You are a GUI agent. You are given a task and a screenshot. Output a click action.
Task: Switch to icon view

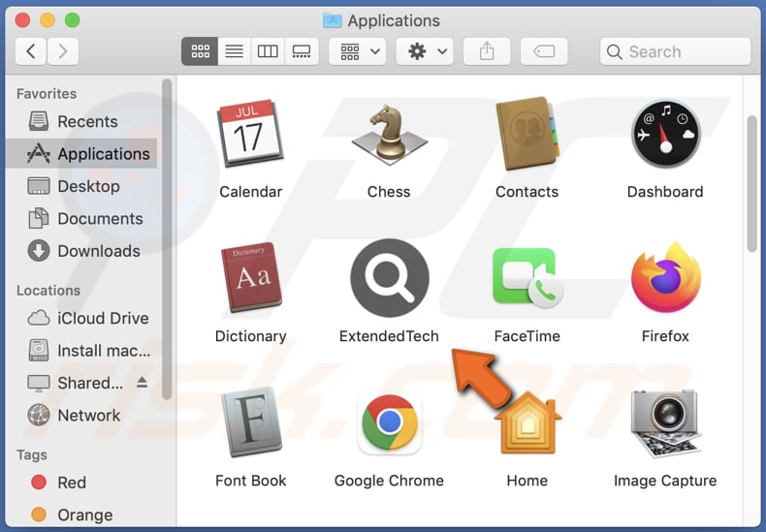[200, 51]
